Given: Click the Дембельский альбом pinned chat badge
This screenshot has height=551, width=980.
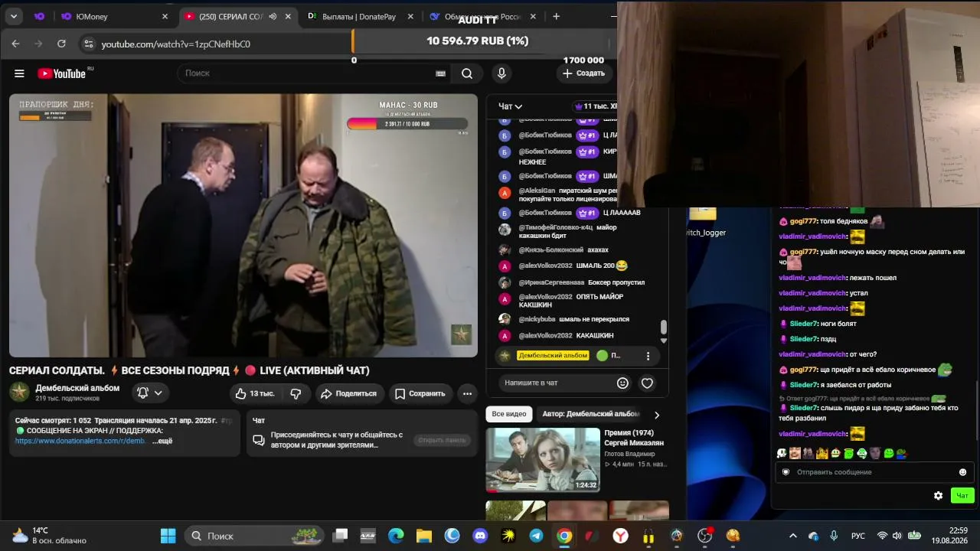Looking at the screenshot, I should click(554, 356).
